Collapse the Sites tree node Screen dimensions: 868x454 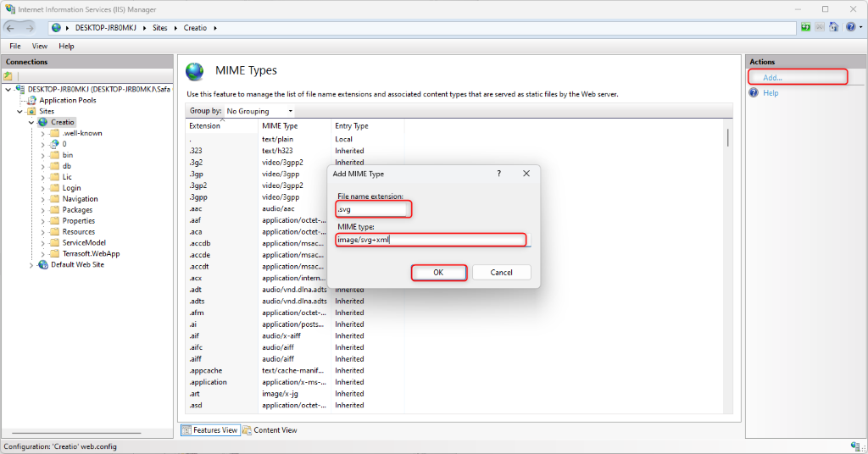point(20,111)
